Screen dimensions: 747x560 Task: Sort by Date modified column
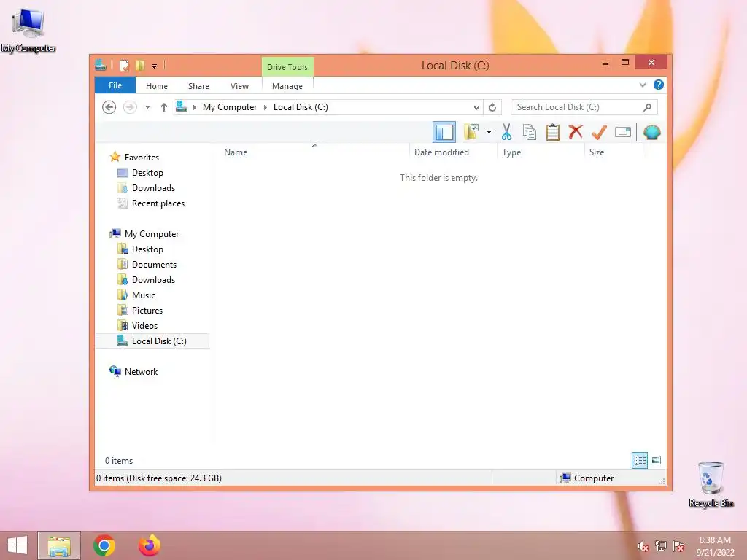point(441,152)
